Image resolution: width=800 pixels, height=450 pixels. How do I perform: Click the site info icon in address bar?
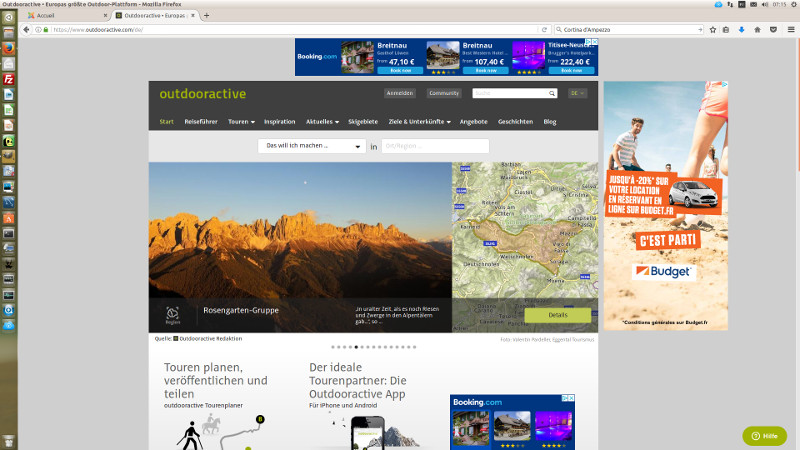pos(38,30)
